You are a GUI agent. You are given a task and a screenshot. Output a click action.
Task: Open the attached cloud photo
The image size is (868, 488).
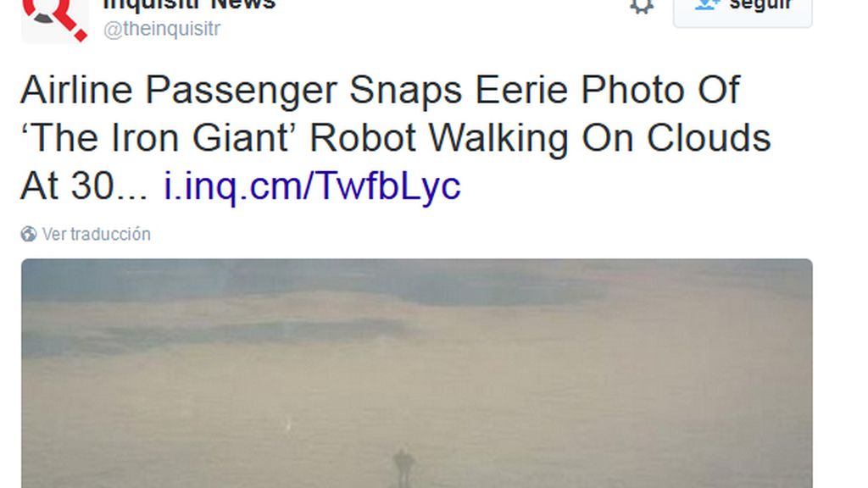click(417, 374)
